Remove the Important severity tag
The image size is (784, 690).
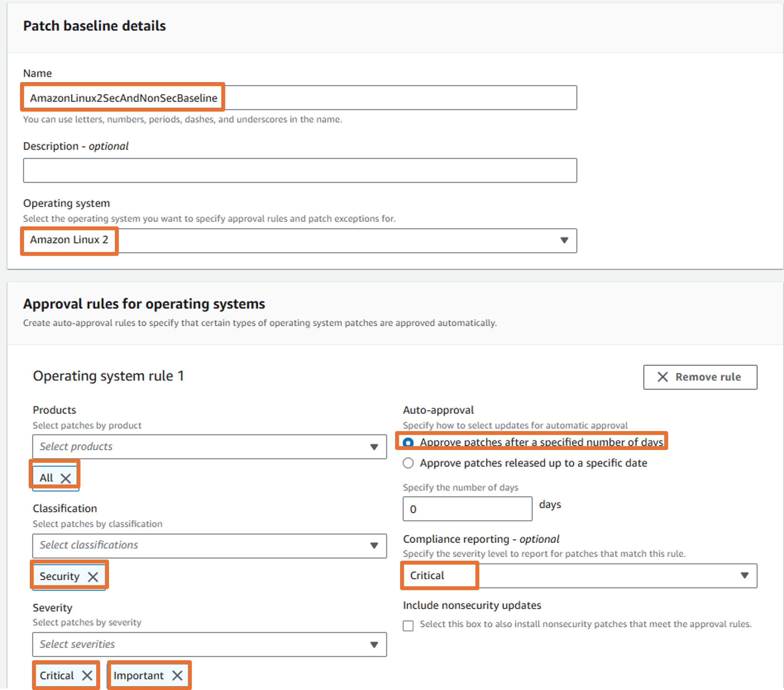click(177, 676)
